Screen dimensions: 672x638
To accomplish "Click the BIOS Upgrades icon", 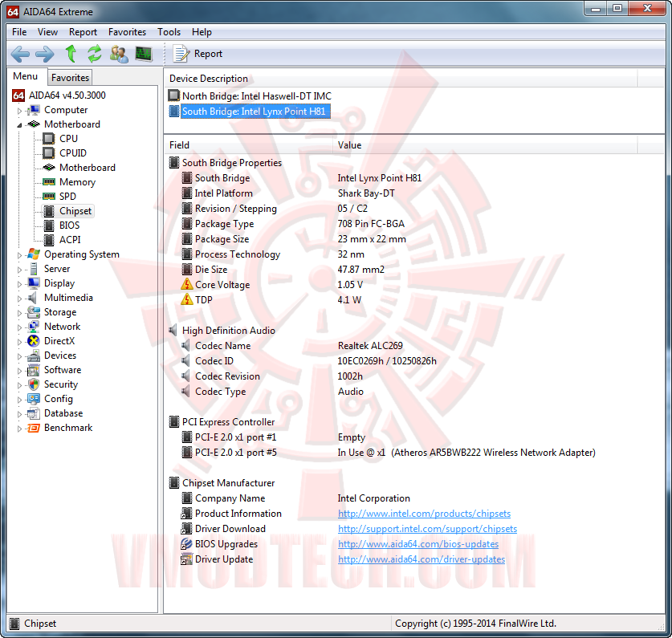I will point(186,544).
